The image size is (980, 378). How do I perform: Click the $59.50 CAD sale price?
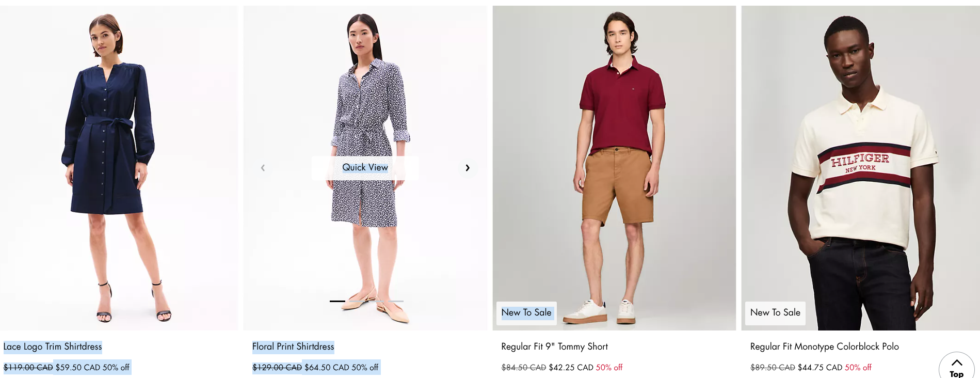[x=78, y=368]
